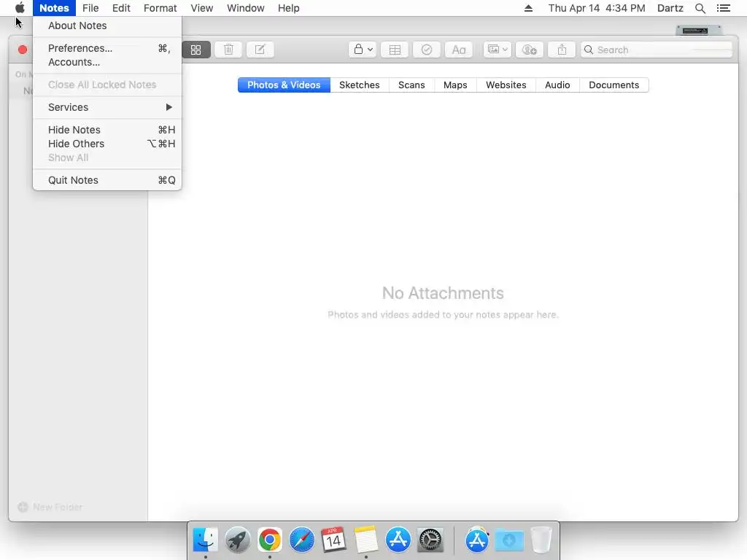Click the eject icon in menu bar
Viewport: 747px width, 560px height.
pyautogui.click(x=528, y=8)
